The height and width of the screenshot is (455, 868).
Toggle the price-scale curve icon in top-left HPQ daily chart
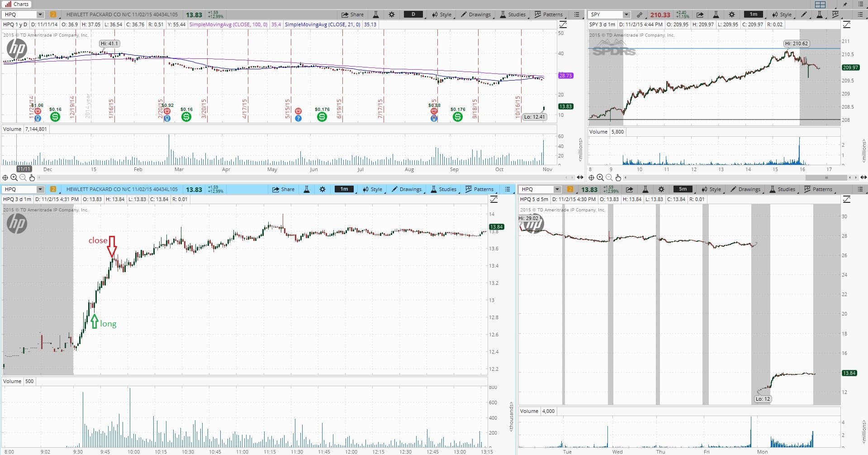pos(563,24)
